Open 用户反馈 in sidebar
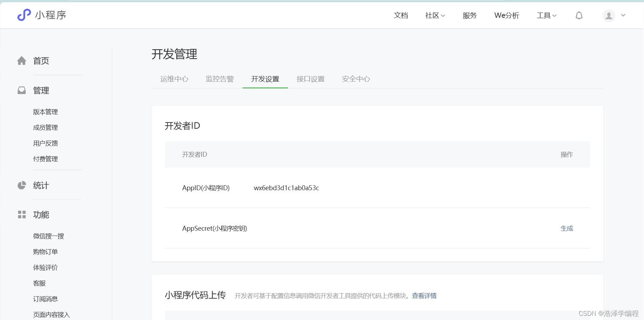The width and height of the screenshot is (644, 320). pos(45,143)
